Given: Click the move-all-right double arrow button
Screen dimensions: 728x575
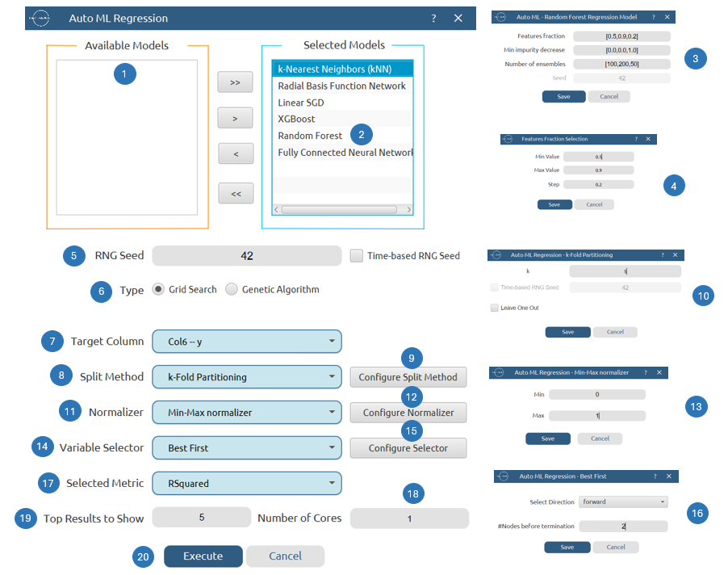Looking at the screenshot, I should 234,82.
